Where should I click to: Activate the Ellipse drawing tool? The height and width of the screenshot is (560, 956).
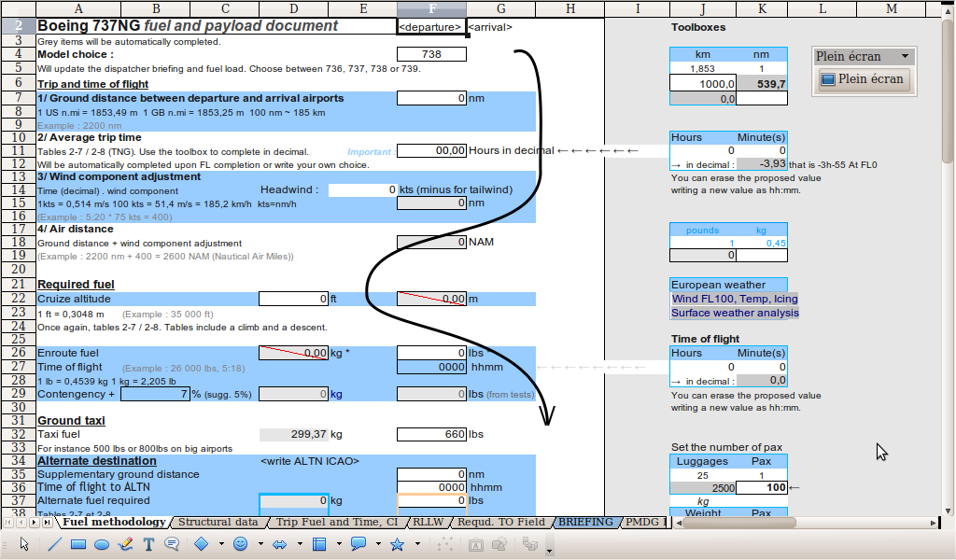click(x=101, y=544)
